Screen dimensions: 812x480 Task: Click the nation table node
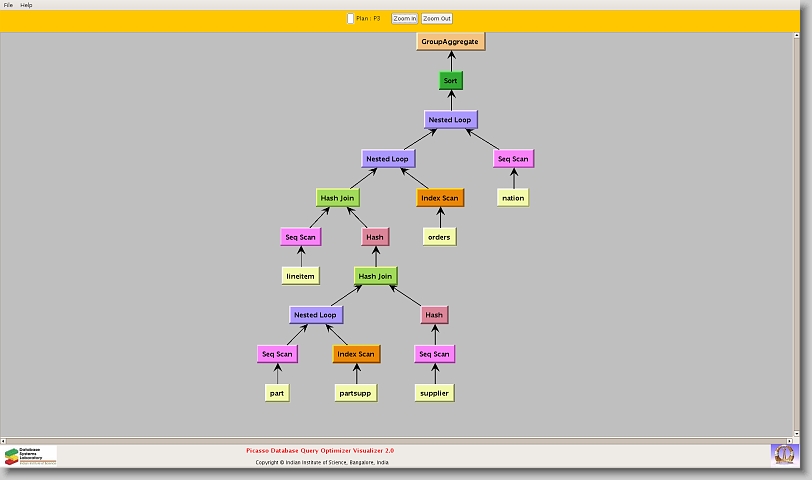513,197
